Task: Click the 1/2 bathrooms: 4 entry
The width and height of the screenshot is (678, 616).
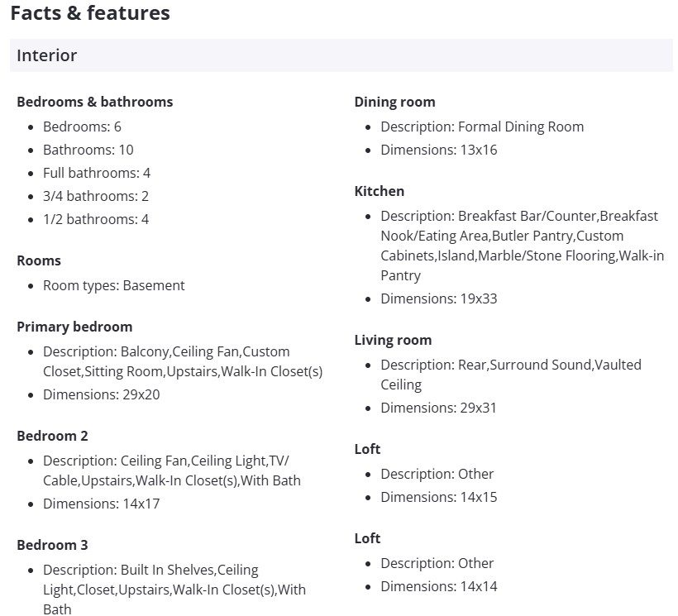Action: pyautogui.click(x=96, y=219)
